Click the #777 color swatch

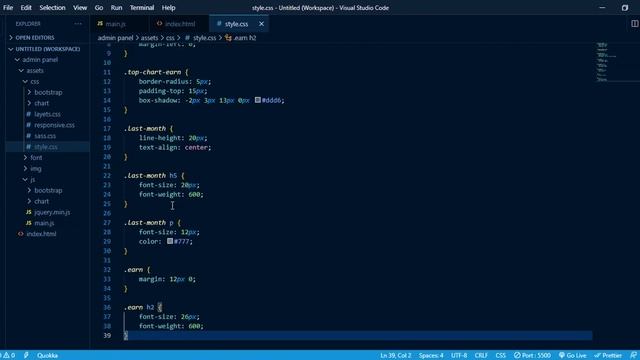click(170, 241)
